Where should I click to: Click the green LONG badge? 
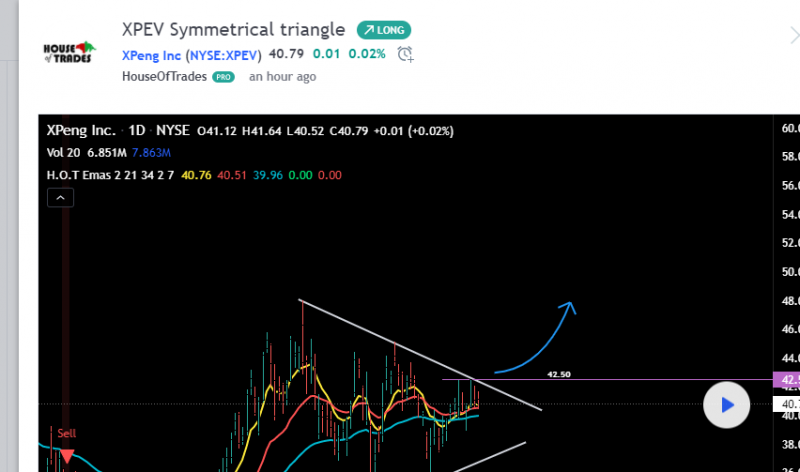point(384,30)
